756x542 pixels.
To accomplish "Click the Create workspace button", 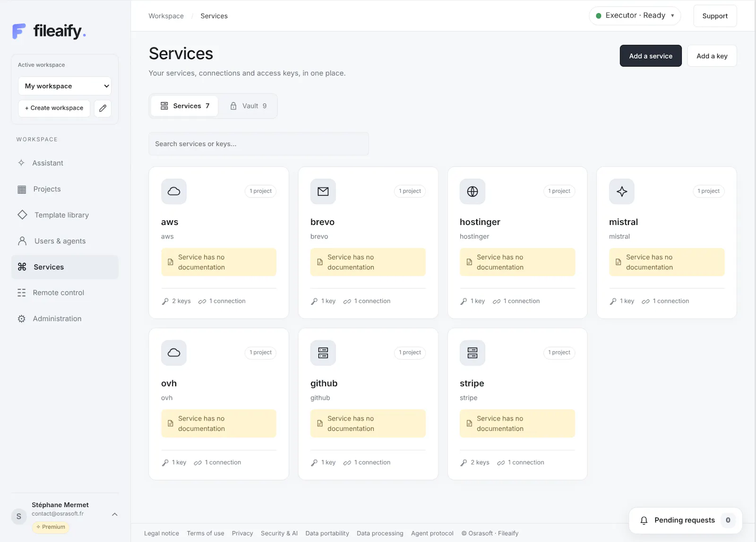I will click(54, 108).
